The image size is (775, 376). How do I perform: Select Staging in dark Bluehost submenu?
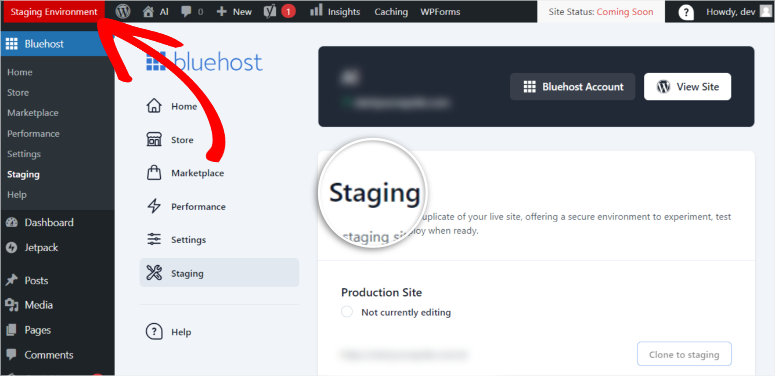click(23, 174)
